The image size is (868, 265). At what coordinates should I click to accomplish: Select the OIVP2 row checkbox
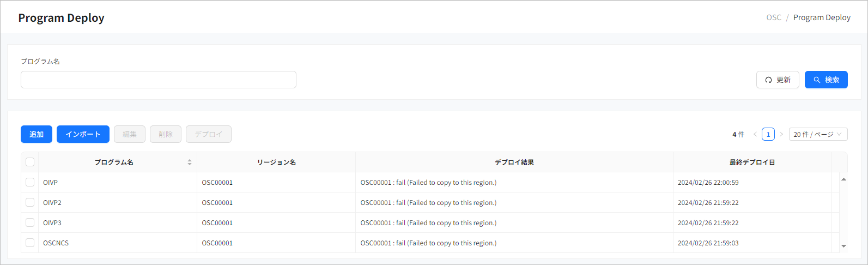click(x=30, y=202)
